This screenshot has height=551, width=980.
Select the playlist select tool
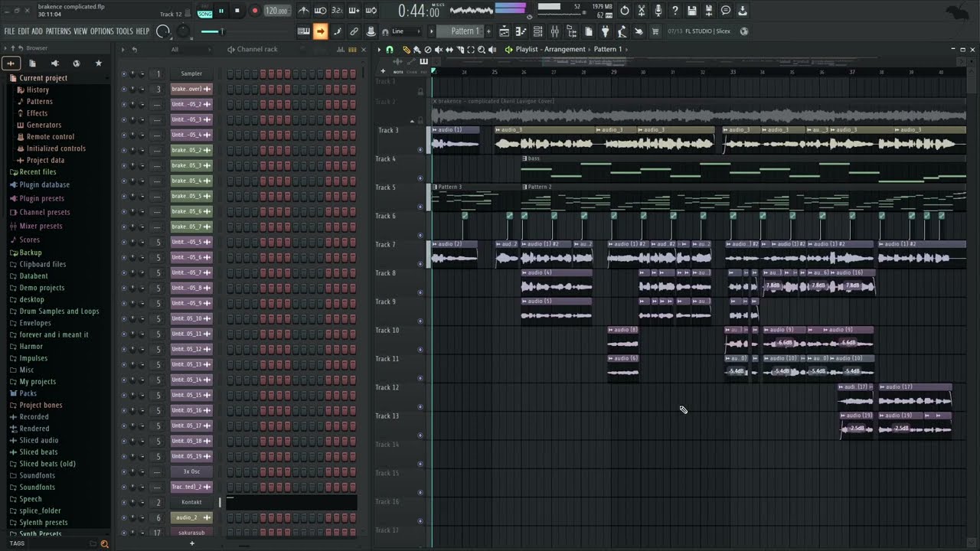pos(471,50)
